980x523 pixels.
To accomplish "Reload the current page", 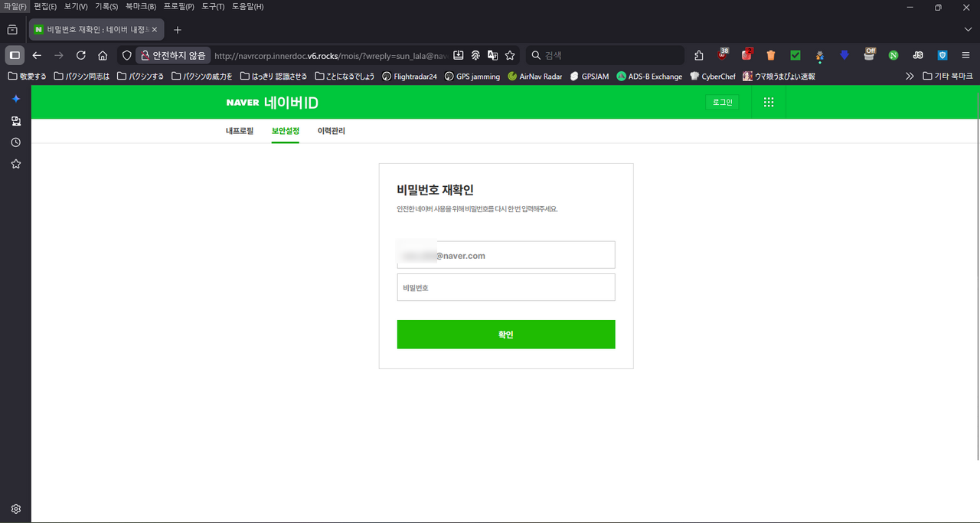I will point(80,55).
